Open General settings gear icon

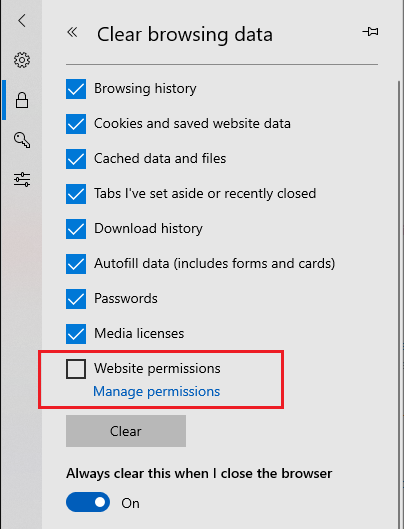click(22, 60)
